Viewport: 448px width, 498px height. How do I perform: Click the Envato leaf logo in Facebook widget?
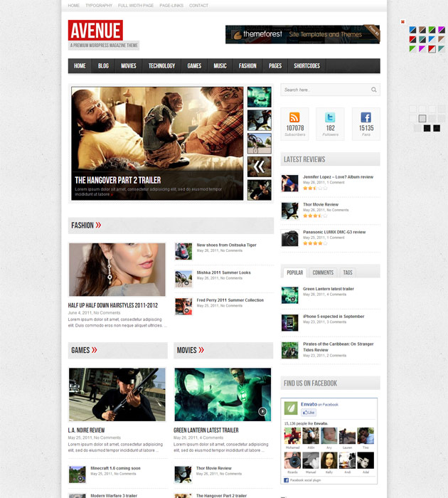291,408
